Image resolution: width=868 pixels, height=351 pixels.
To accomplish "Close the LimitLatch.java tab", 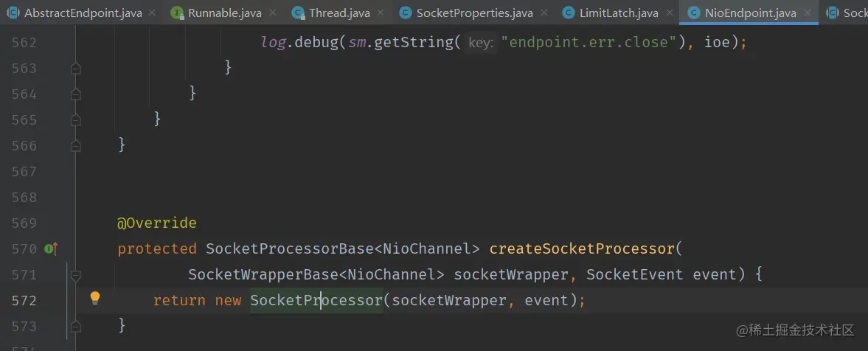I will point(670,13).
